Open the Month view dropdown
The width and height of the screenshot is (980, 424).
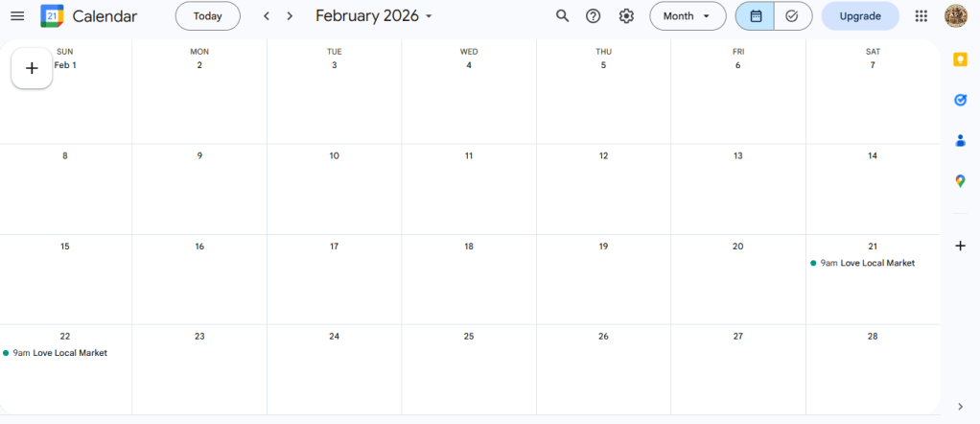(x=688, y=16)
